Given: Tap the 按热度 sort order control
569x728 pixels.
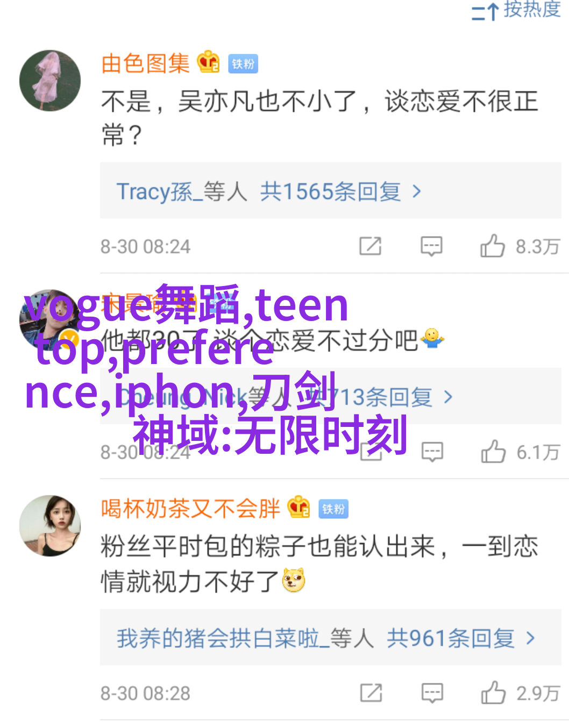Looking at the screenshot, I should [x=516, y=10].
